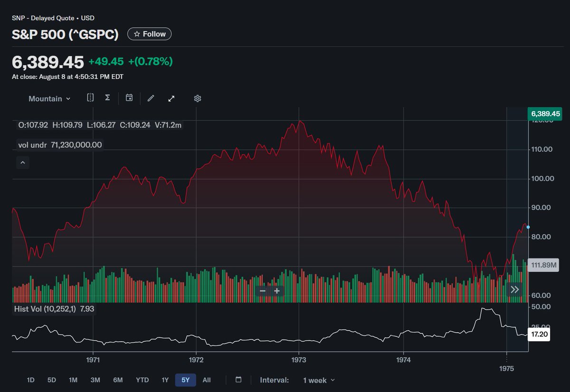Screen dimensions: 570x392
Task: Click the At close August 8 timestamp
Action: 67,76
